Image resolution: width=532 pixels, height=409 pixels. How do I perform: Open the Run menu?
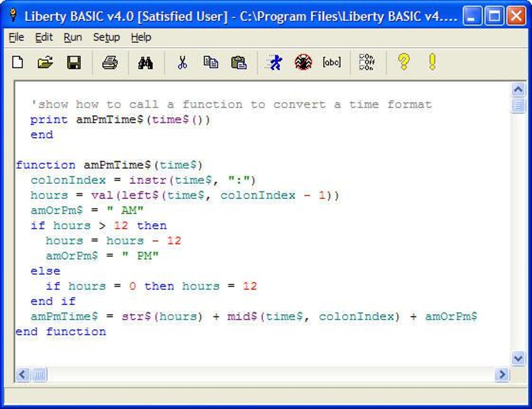point(72,38)
